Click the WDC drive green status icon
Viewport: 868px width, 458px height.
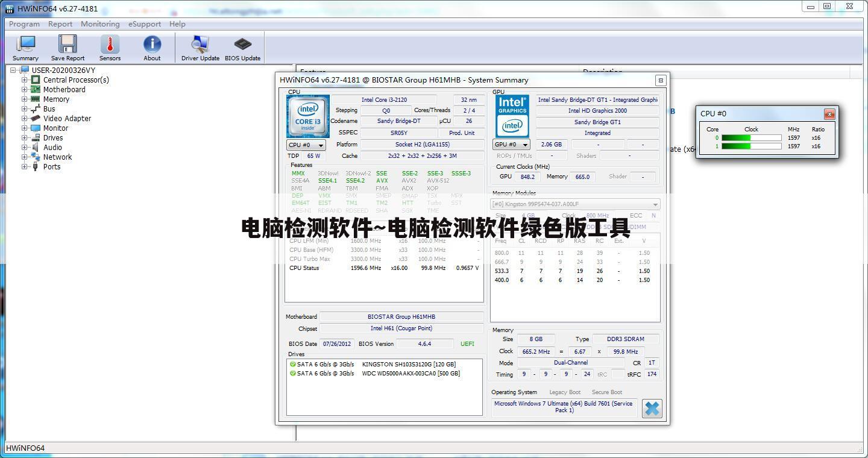pos(292,373)
